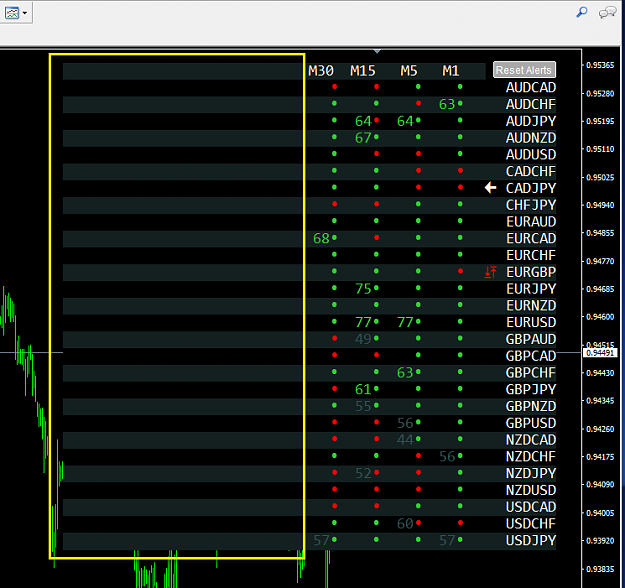Click value 60 in the USDCHF row
The width and height of the screenshot is (625, 588).
point(405,523)
